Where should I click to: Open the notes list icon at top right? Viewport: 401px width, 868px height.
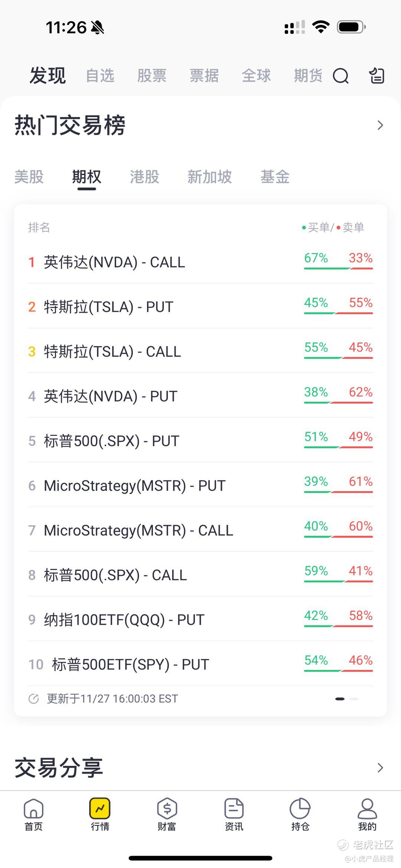376,76
